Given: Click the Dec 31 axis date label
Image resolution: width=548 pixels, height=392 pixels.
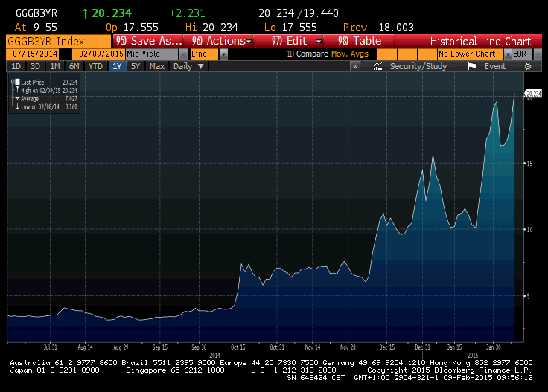Looking at the screenshot, I should pos(422,347).
